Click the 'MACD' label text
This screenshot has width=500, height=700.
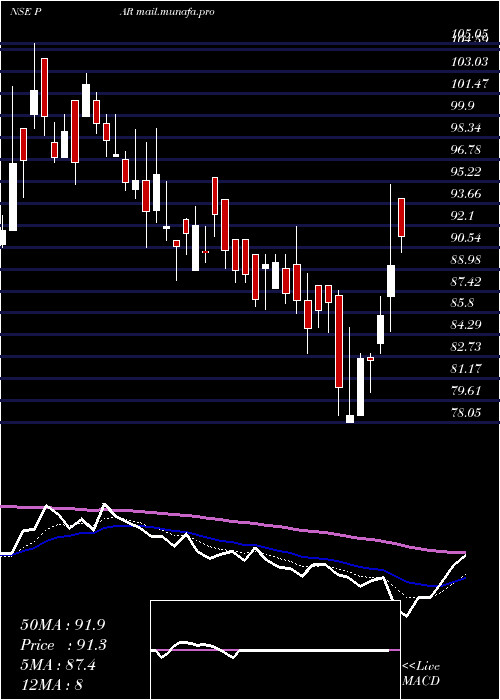(421, 681)
